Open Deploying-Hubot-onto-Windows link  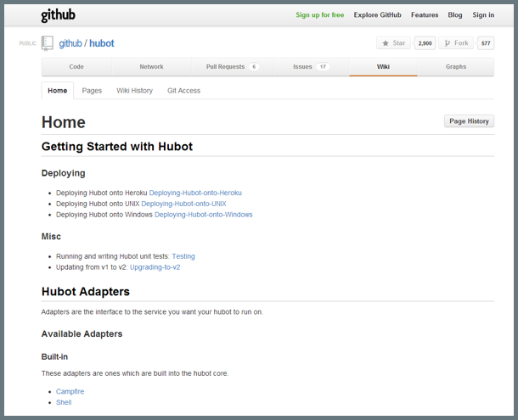[204, 215]
